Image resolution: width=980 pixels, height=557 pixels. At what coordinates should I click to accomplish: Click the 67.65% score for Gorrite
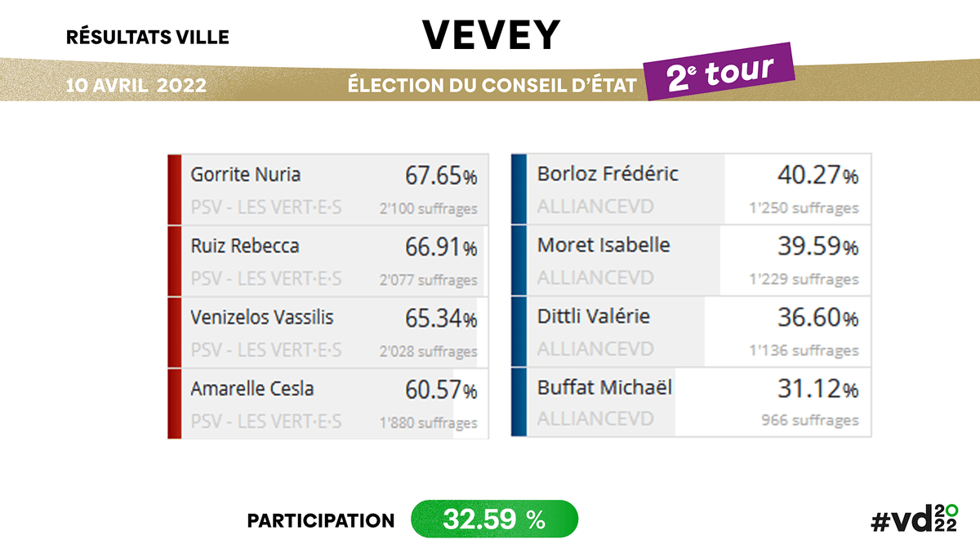(441, 176)
